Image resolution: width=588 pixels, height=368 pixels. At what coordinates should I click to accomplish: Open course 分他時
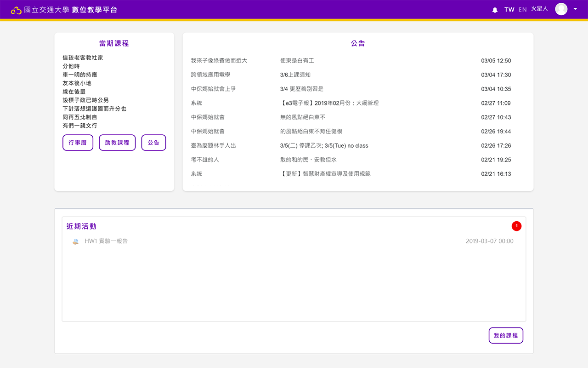pyautogui.click(x=71, y=66)
